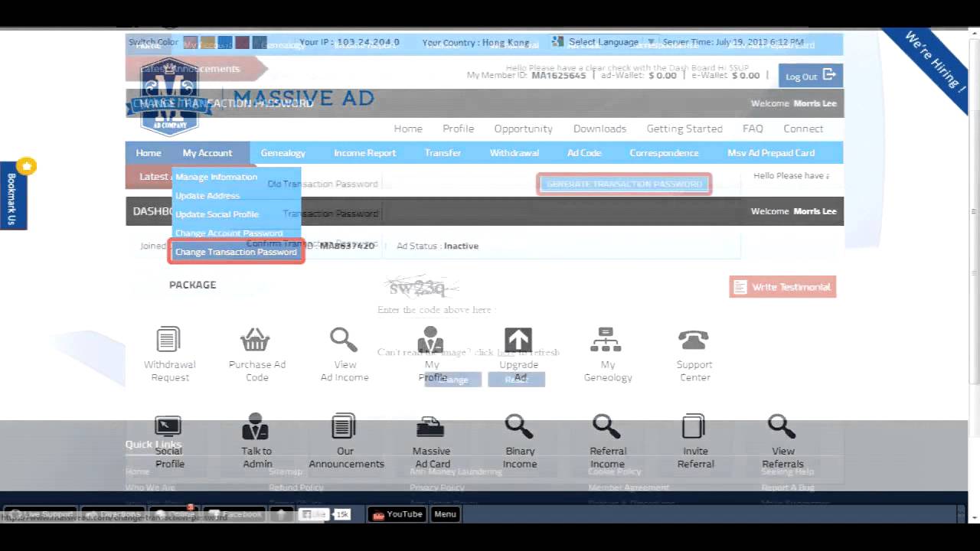Open the Connect navigation link
The image size is (980, 551).
point(803,129)
